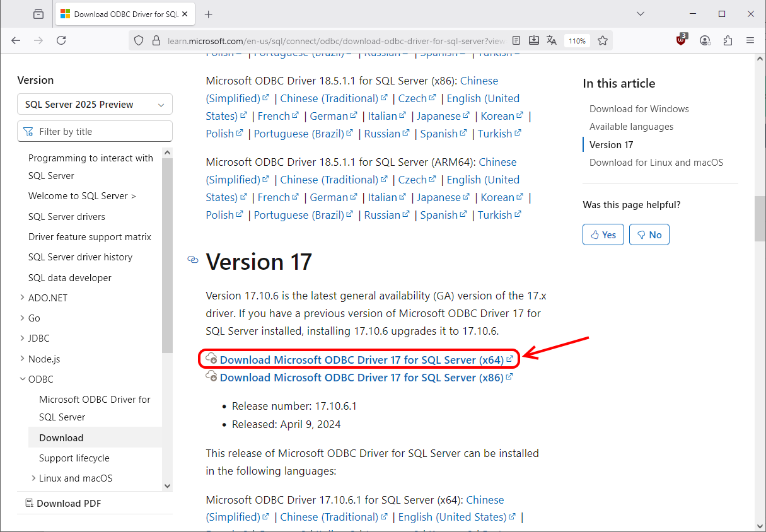Go to Download for Linux and macOS section

(656, 163)
